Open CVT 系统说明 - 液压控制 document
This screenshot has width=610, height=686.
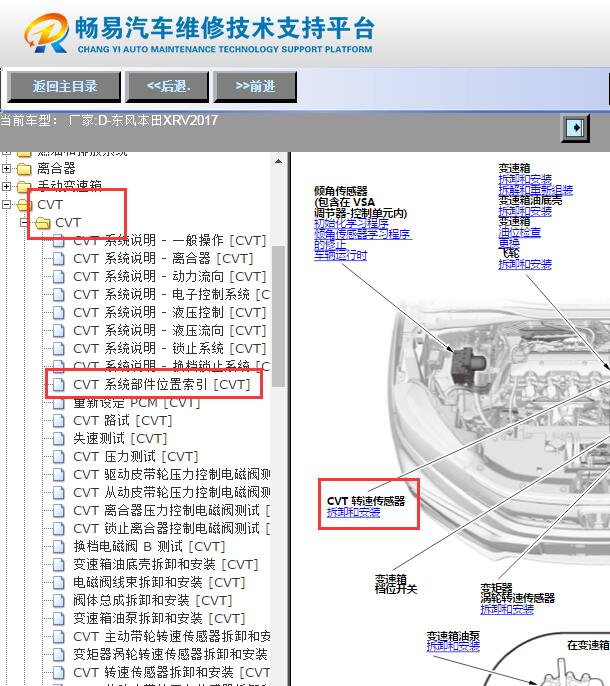point(169,312)
